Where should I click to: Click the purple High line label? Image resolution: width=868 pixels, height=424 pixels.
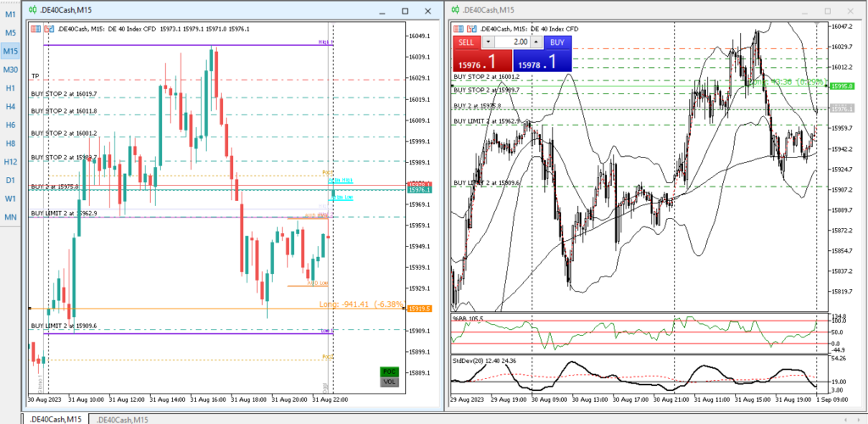pos(326,42)
